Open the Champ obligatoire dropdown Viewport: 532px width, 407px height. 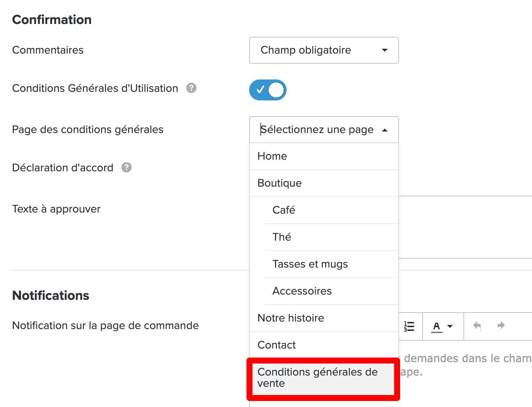(324, 50)
